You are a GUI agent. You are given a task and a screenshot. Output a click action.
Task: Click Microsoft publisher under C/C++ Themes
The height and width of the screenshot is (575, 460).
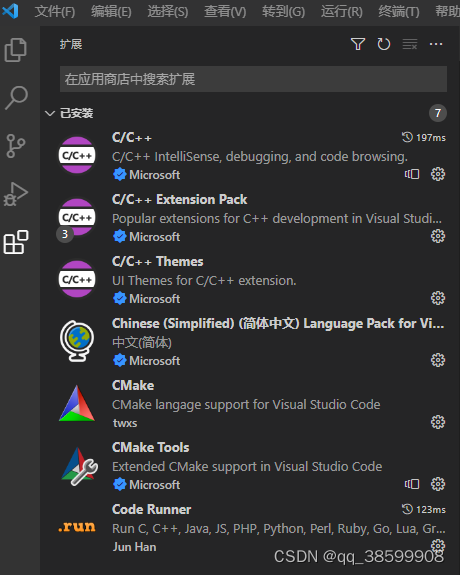tap(154, 299)
